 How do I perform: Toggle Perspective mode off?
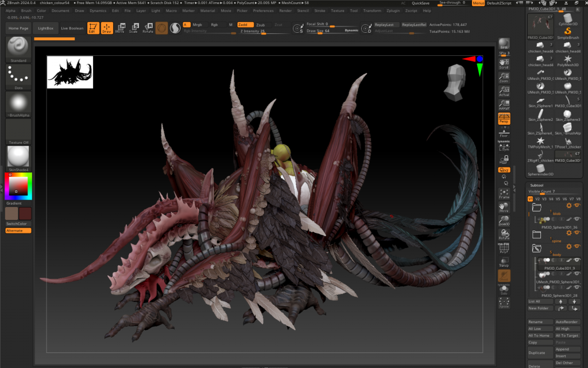(504, 118)
